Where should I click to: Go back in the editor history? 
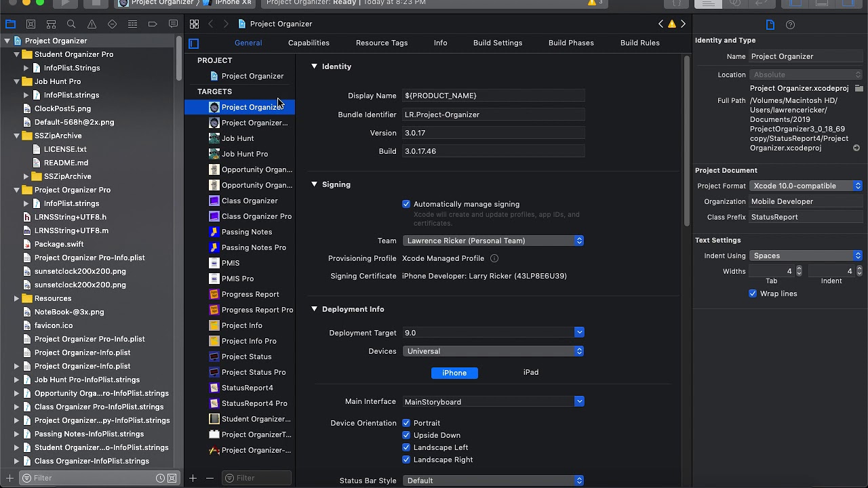coord(211,24)
